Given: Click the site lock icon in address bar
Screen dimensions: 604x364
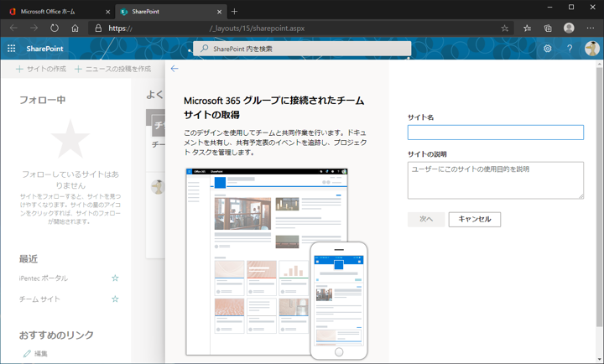Looking at the screenshot, I should (x=99, y=29).
